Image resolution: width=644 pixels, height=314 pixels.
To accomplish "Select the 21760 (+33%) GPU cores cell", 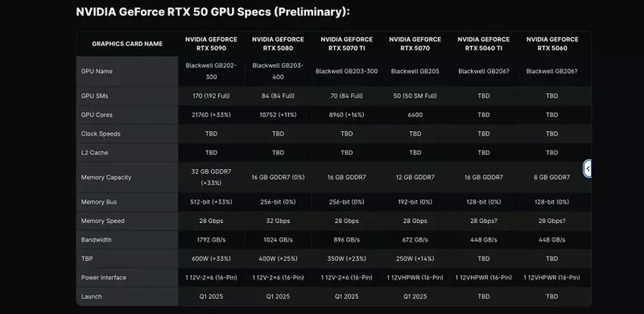I will [211, 115].
